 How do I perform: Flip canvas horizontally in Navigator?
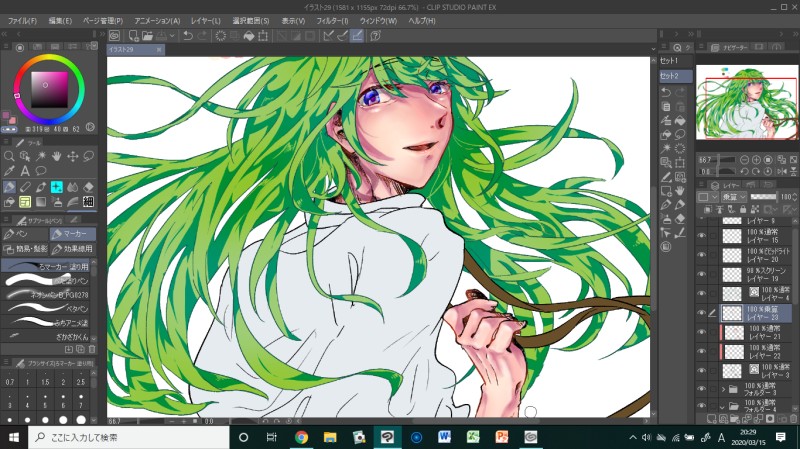click(x=782, y=171)
